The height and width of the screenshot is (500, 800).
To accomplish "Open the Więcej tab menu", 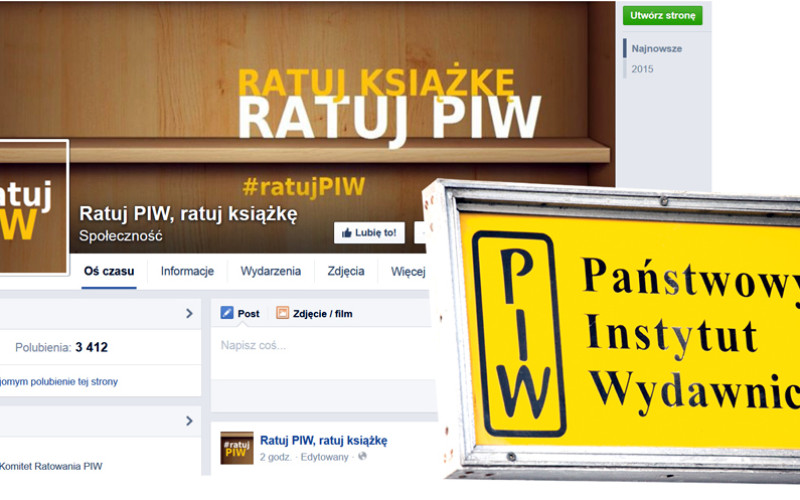I will [408, 272].
